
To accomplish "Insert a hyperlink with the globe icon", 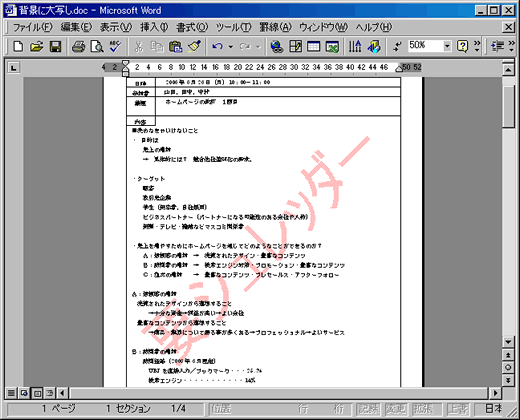I will (x=277, y=46).
